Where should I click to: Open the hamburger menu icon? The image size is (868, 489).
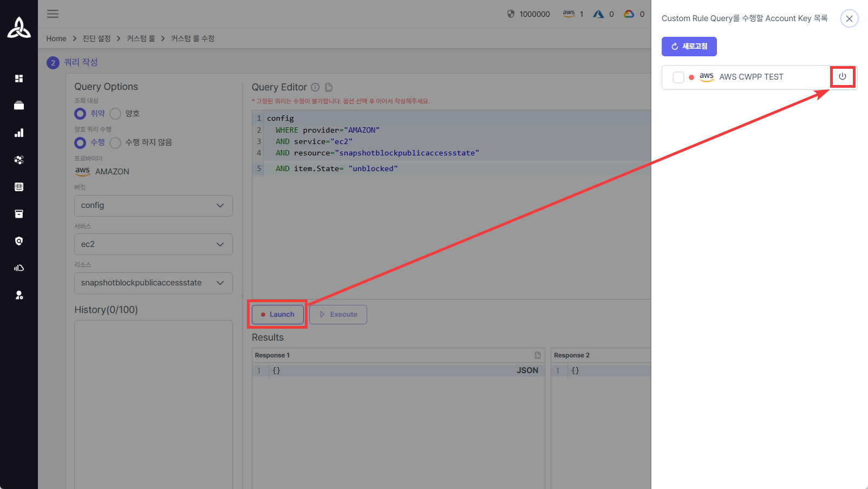click(x=53, y=14)
